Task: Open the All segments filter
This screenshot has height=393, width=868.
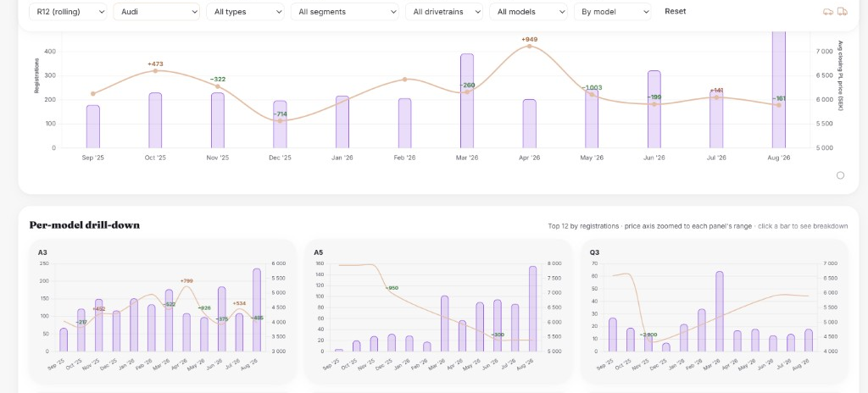Action: 345,12
